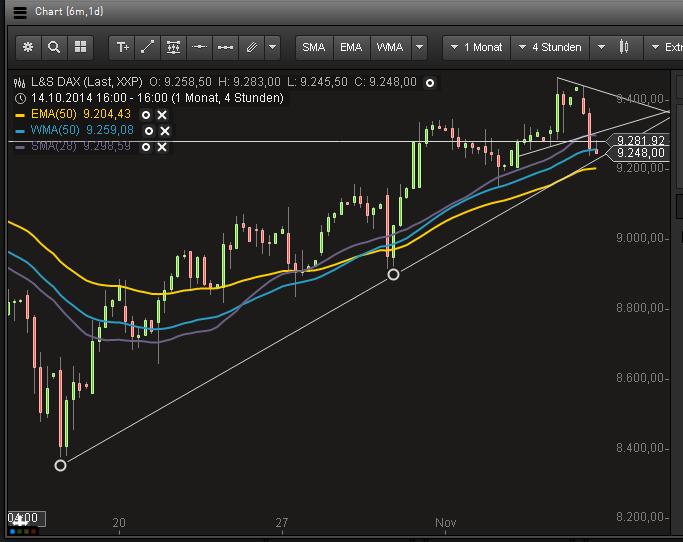
Task: Select the trend line drawing tool
Action: (148, 47)
